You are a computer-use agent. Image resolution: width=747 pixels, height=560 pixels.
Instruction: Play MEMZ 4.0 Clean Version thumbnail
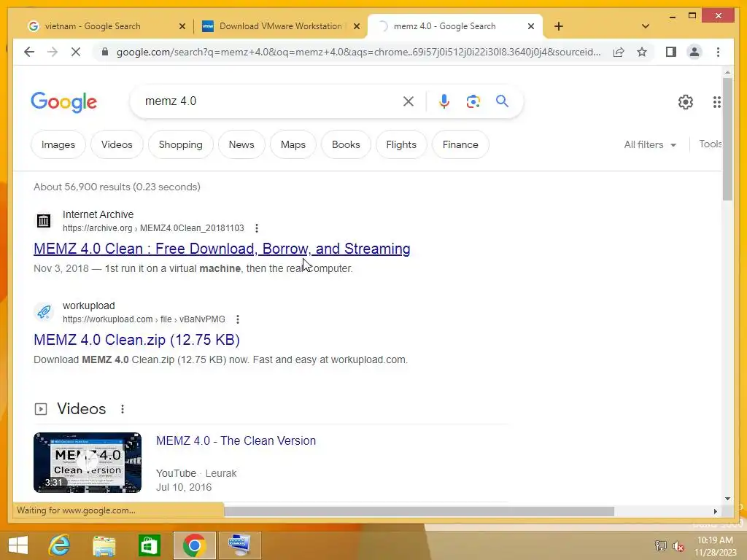click(88, 462)
